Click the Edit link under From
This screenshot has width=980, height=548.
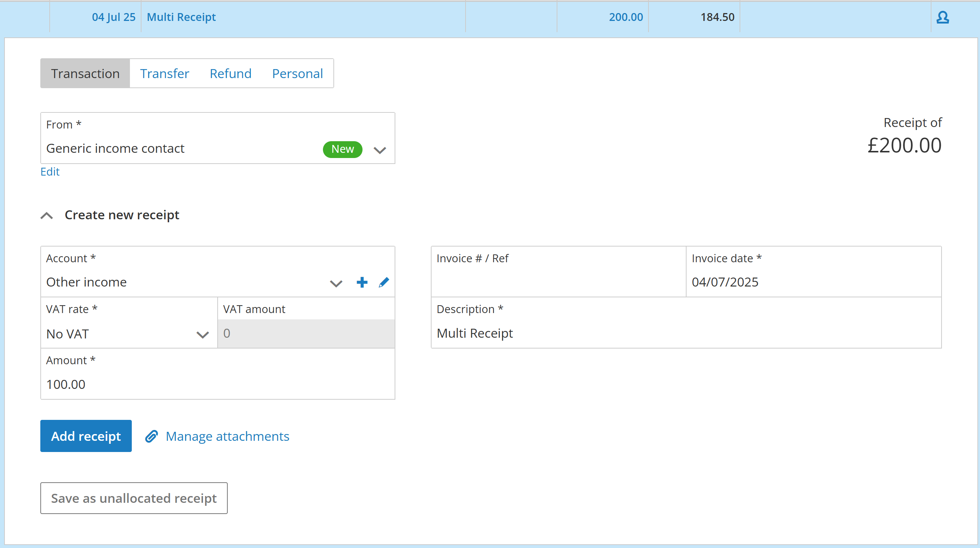coord(50,171)
